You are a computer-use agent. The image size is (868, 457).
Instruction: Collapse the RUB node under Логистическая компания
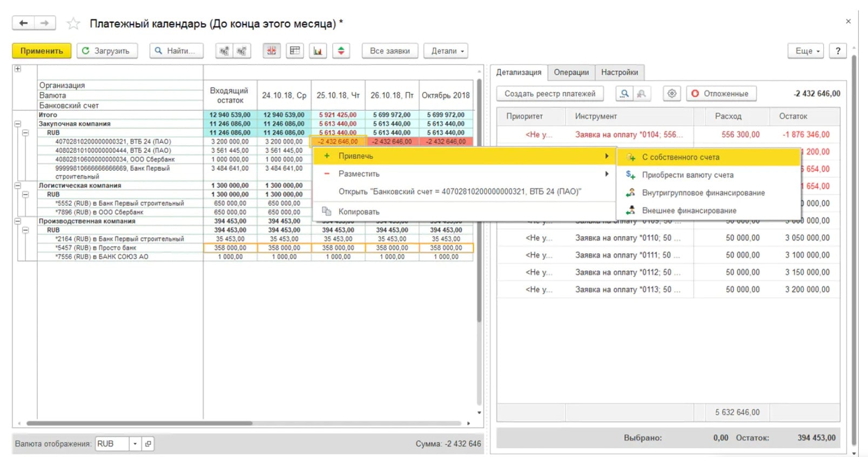25,194
